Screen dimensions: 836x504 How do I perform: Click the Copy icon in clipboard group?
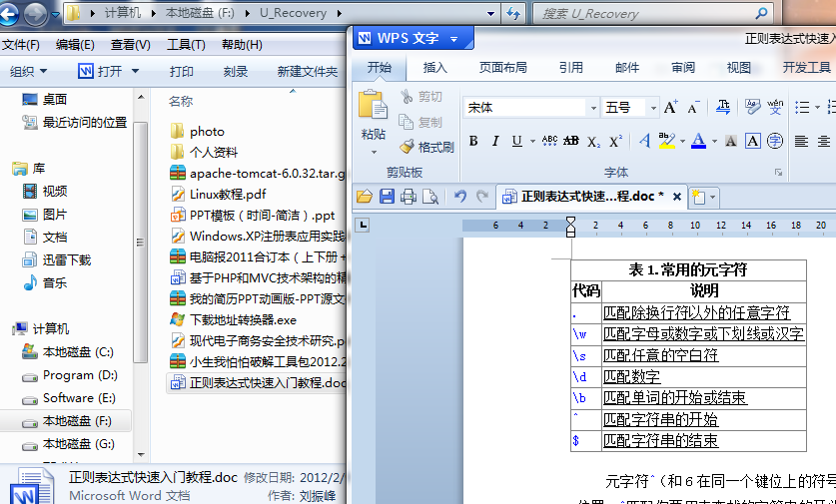407,122
